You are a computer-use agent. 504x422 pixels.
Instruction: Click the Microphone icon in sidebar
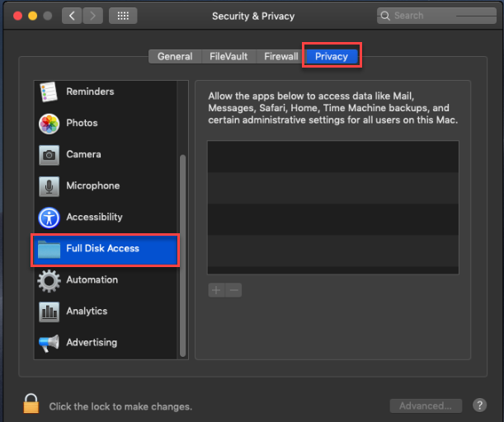tap(49, 186)
